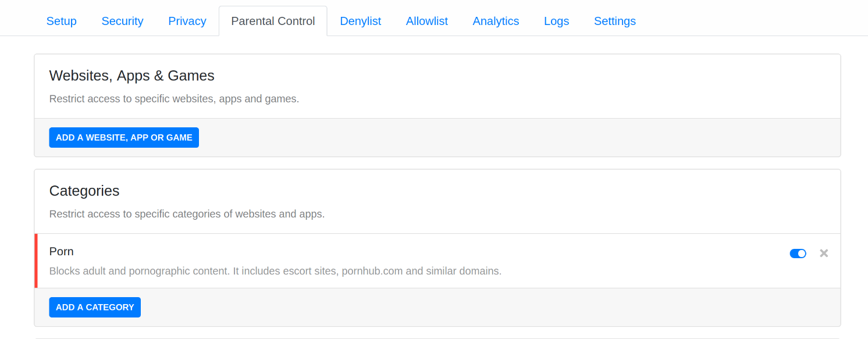Click the 'Restrict access to specific websites' text

tap(174, 99)
